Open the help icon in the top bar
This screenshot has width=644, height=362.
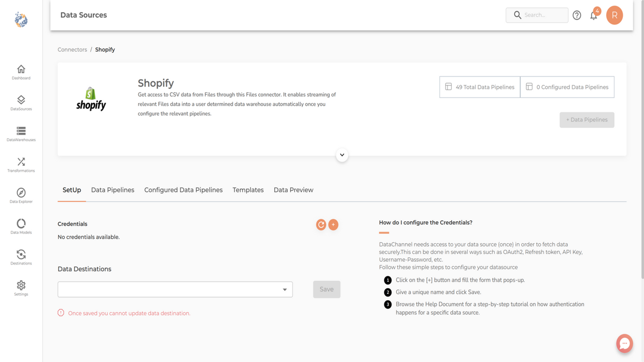(x=577, y=15)
